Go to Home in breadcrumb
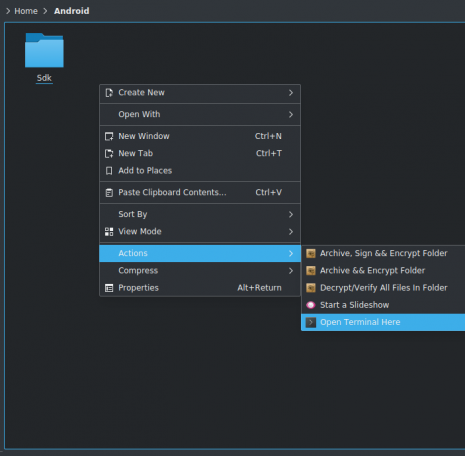Screen dimensions: 465x456 26,11
